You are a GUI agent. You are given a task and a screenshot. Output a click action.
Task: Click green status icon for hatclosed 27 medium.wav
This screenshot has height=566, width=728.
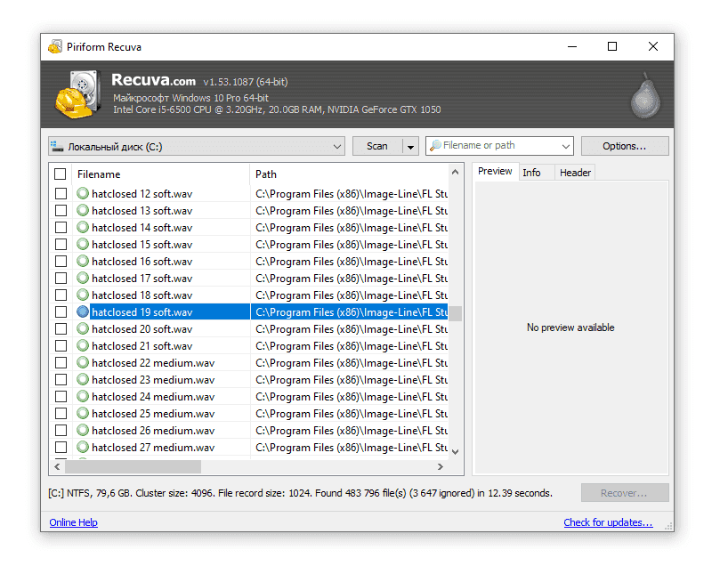(83, 447)
